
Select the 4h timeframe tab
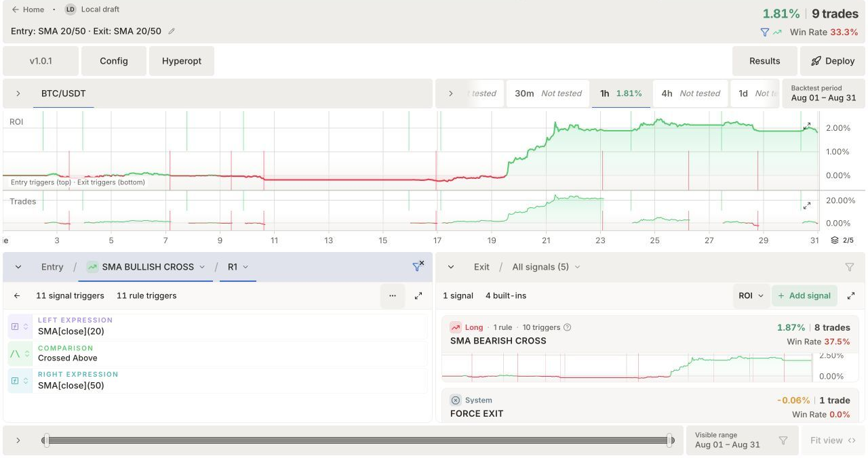click(690, 93)
